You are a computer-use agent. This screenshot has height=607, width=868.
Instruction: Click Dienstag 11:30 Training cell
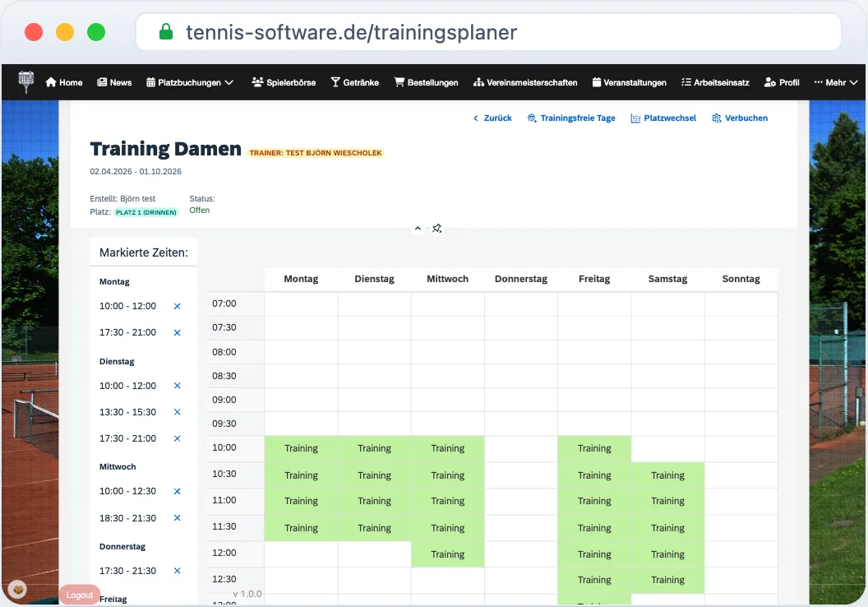point(374,528)
